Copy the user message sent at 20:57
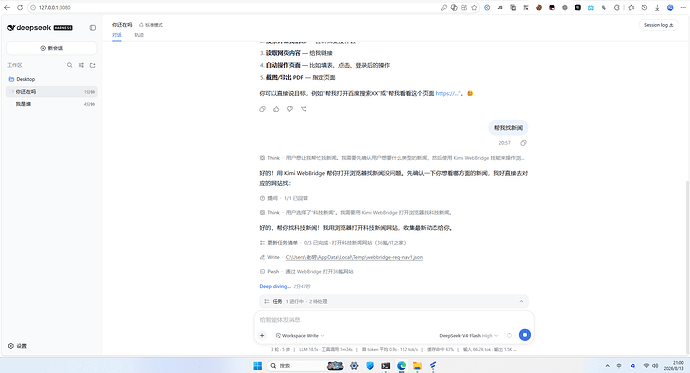Screen dimensions: 690x373 (523, 143)
